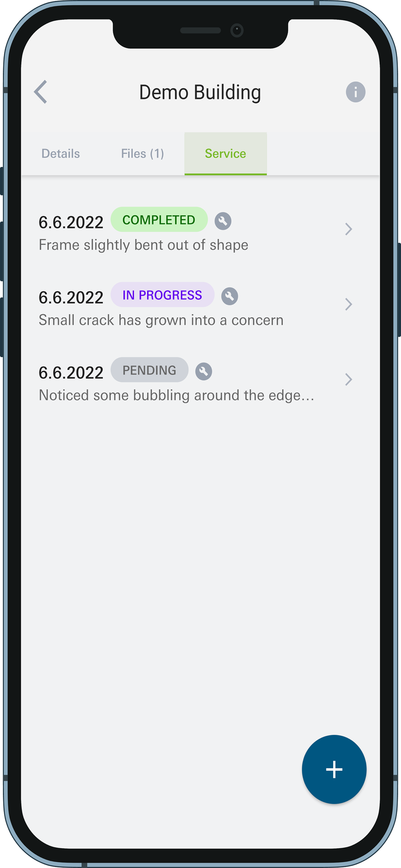Switch to the Files (1) tab
The image size is (401, 868).
pyautogui.click(x=142, y=154)
